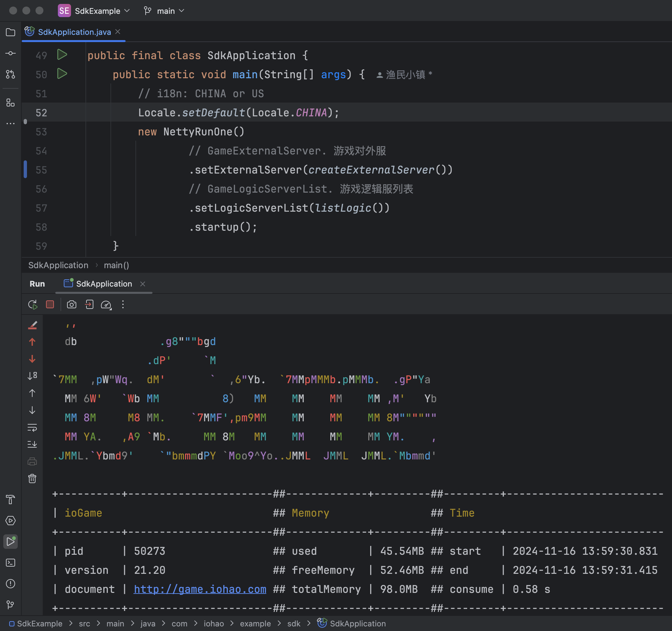The height and width of the screenshot is (631, 672).
Task: Toggle soft-wrap in console
Action: (33, 427)
